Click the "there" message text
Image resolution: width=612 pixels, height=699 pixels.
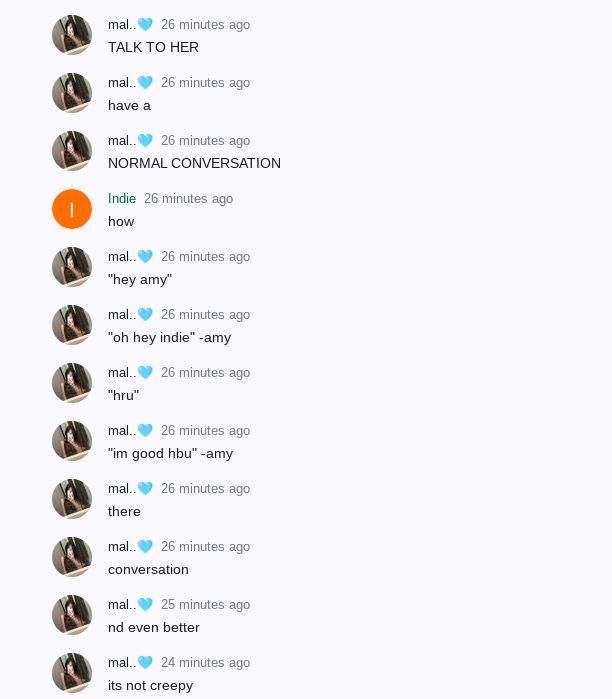[124, 511]
